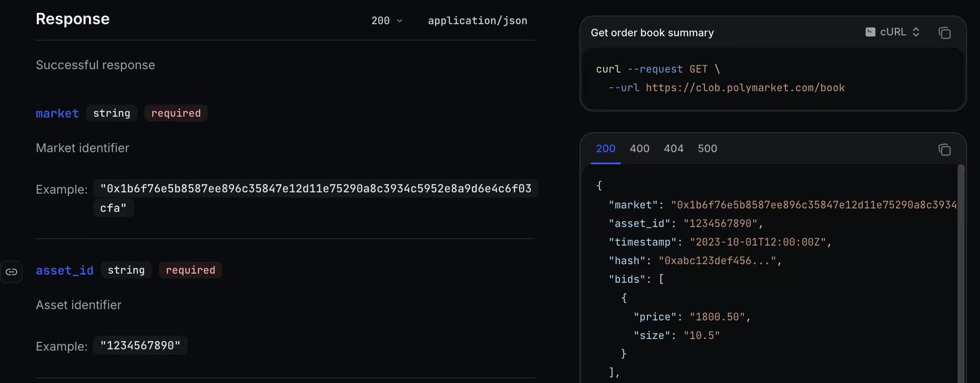This screenshot has width=980, height=383.
Task: Expand the 200 status code dropdown
Action: click(x=387, y=21)
